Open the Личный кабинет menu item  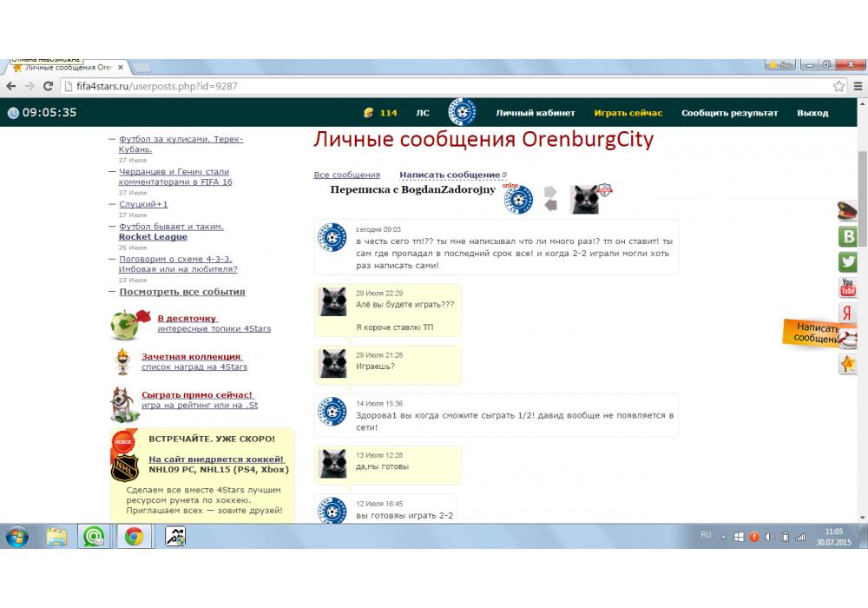pos(535,113)
